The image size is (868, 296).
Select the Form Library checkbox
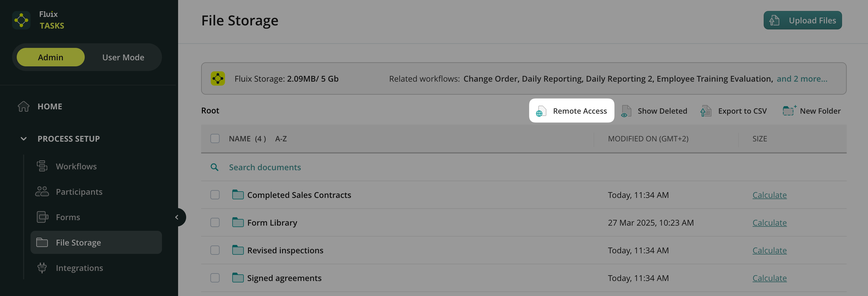pos(215,222)
